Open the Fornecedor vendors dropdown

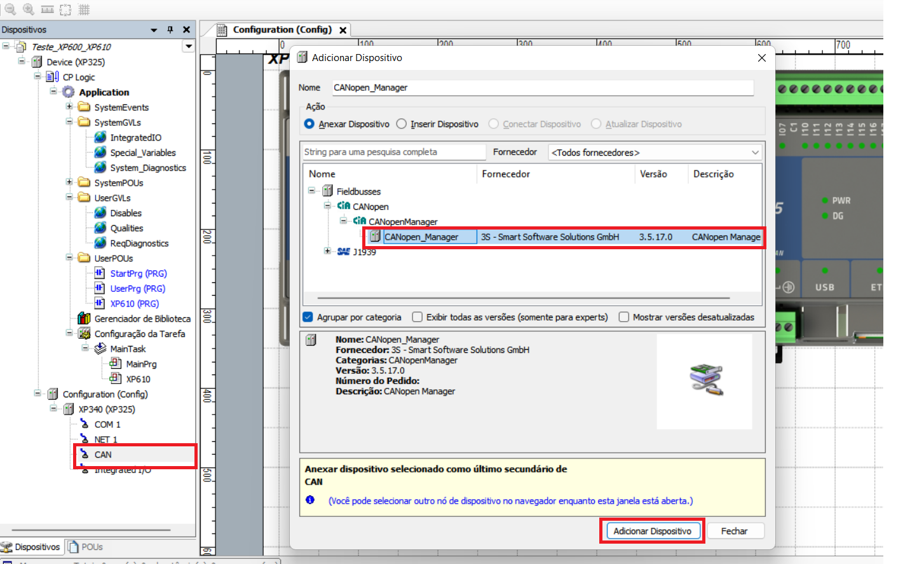pyautogui.click(x=655, y=153)
